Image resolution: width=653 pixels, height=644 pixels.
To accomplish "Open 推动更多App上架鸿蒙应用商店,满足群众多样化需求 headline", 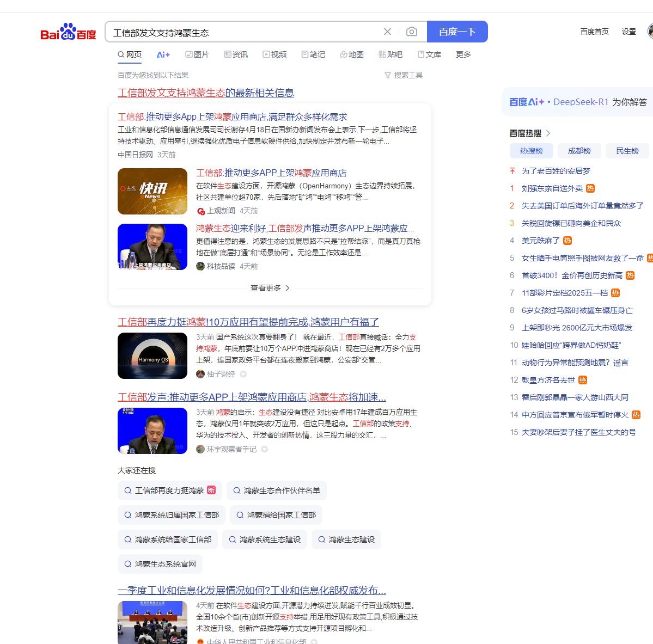I will tap(233, 117).
